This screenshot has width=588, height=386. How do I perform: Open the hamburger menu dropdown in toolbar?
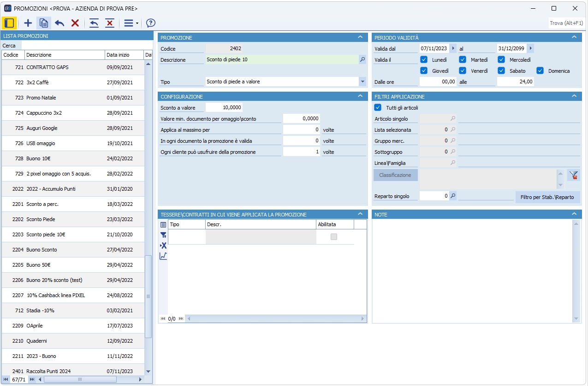131,23
